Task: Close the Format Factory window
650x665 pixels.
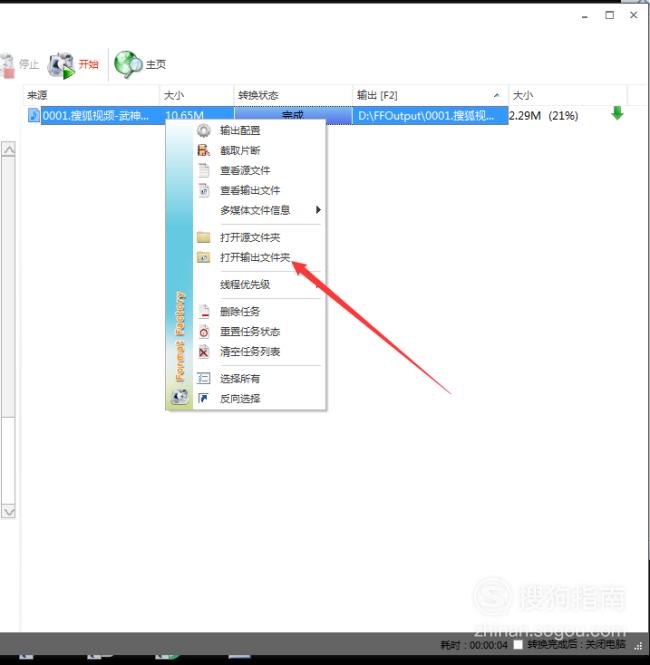Action: (633, 15)
